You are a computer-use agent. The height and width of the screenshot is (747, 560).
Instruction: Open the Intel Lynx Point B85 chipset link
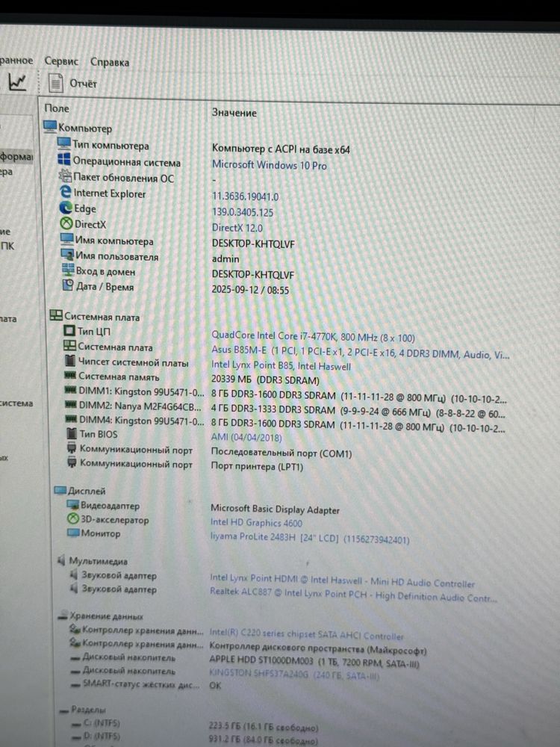point(281,365)
